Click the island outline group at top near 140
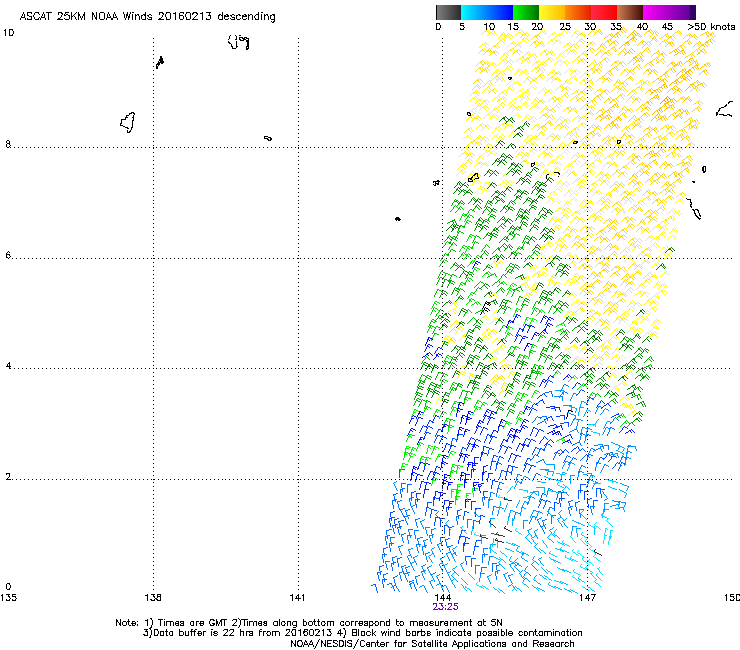Viewport: 740px width, 650px height. (239, 42)
